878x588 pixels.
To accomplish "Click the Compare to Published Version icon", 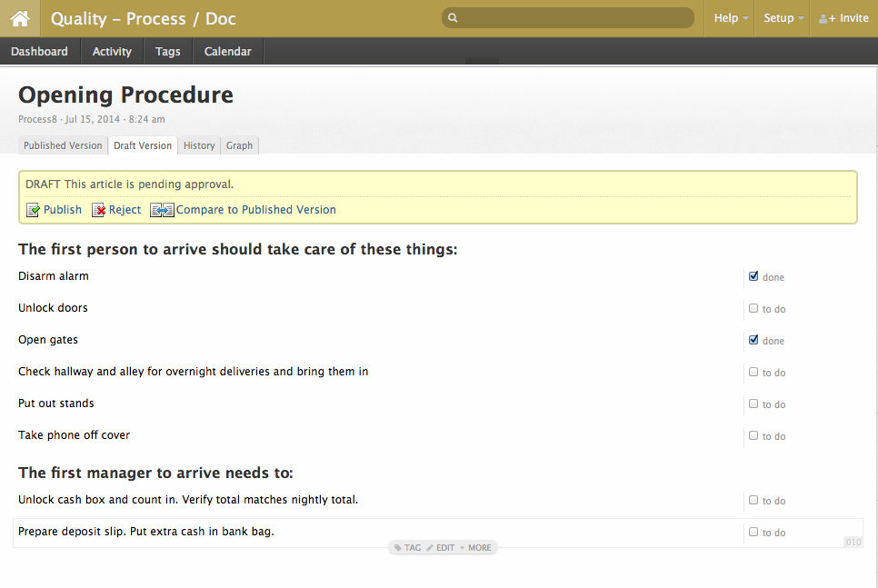I will 162,210.
